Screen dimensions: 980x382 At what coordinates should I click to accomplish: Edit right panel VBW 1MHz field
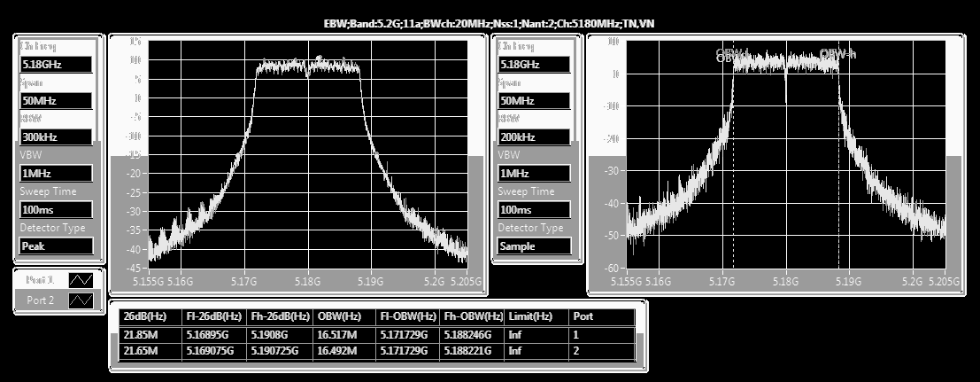click(x=535, y=174)
